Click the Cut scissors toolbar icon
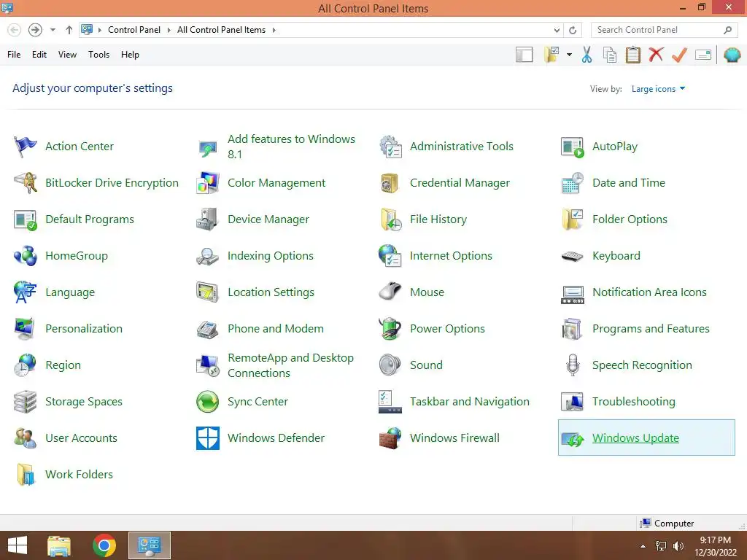The height and width of the screenshot is (560, 747). [587, 54]
